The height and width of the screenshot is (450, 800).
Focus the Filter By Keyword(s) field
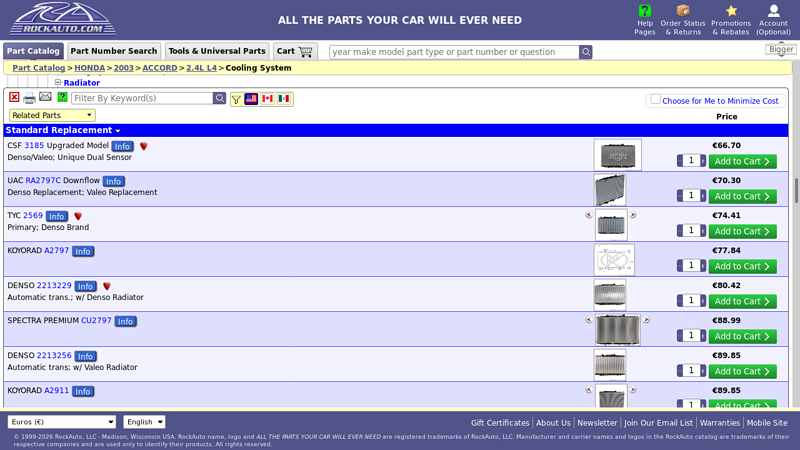(142, 98)
